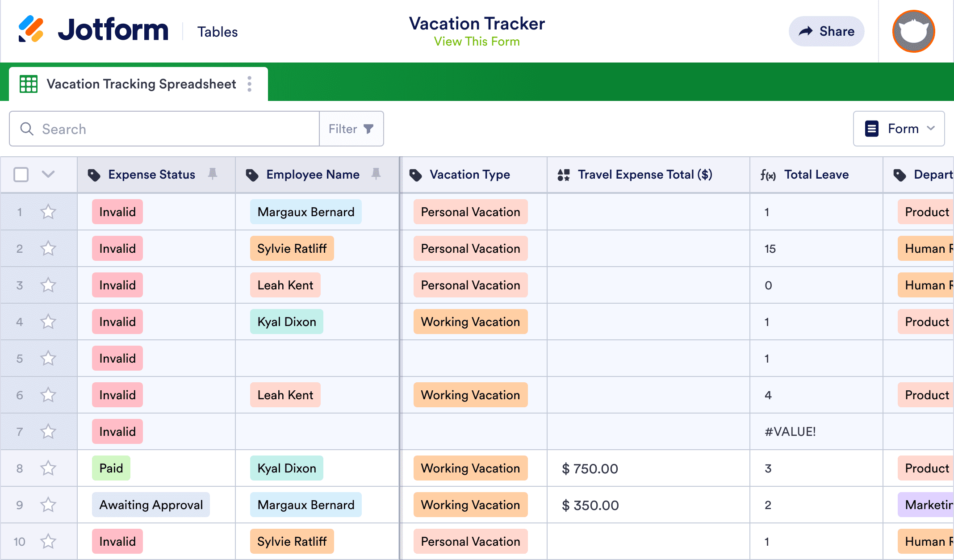The width and height of the screenshot is (954, 560).
Task: Toggle the checkbox in the header row
Action: click(x=21, y=175)
